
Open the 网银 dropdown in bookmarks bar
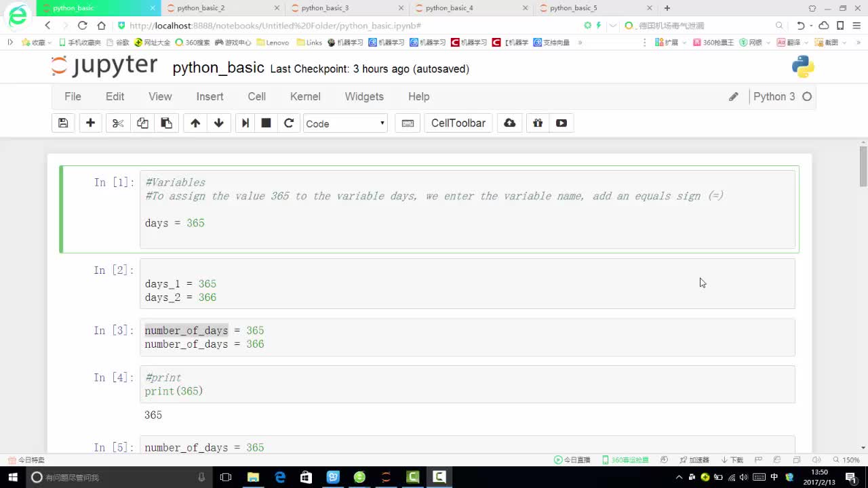(x=755, y=42)
